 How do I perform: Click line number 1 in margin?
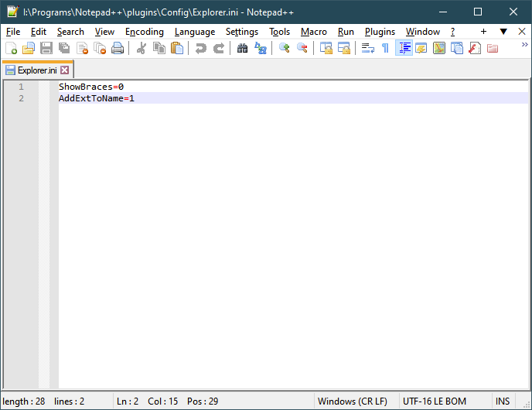pos(21,87)
